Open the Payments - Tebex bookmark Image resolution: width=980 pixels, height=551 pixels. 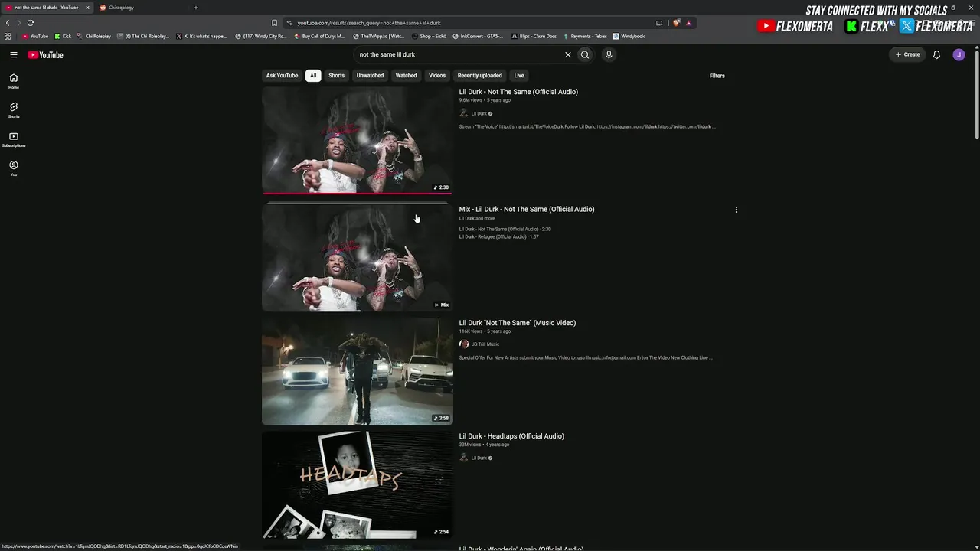point(585,36)
